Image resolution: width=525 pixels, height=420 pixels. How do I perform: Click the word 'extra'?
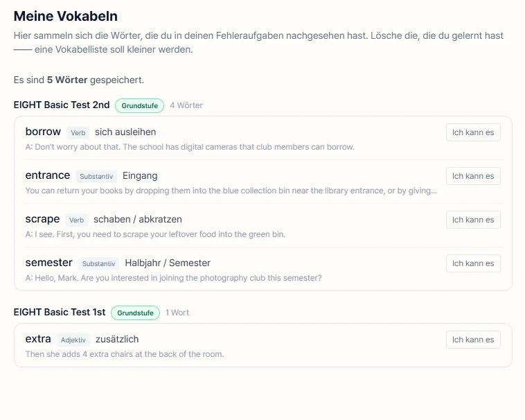pos(38,339)
